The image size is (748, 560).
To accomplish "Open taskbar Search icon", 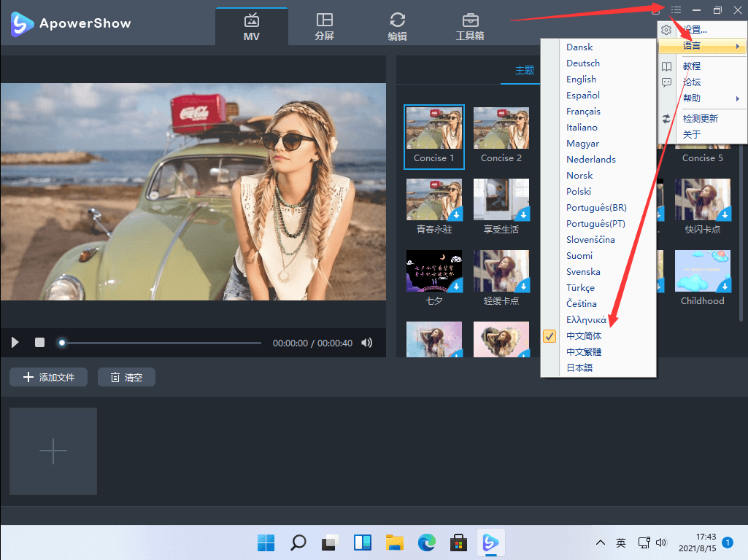I will [298, 542].
